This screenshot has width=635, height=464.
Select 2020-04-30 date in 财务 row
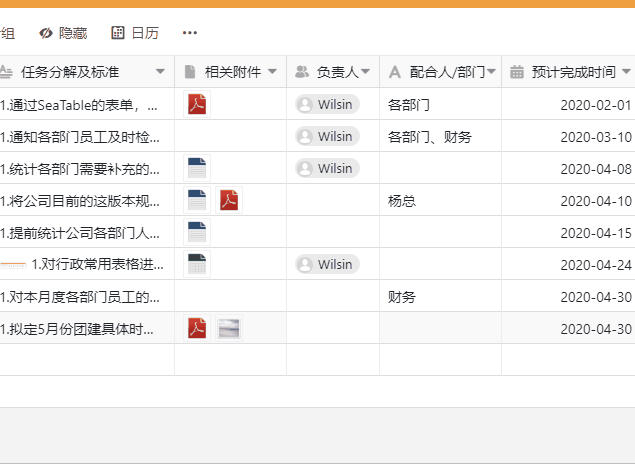click(569, 296)
